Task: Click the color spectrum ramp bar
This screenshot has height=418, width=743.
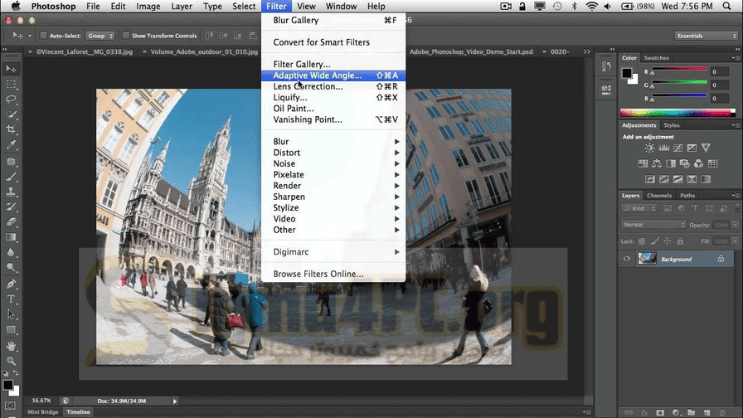Action: [x=678, y=113]
